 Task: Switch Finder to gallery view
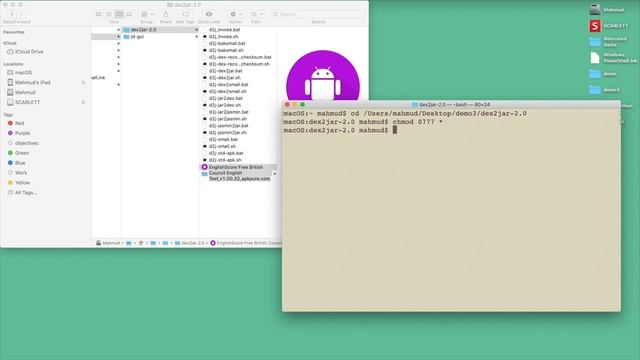pyautogui.click(x=129, y=14)
